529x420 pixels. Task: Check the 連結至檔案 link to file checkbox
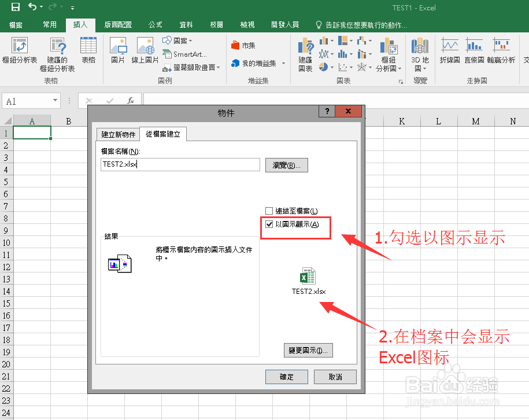click(x=269, y=211)
